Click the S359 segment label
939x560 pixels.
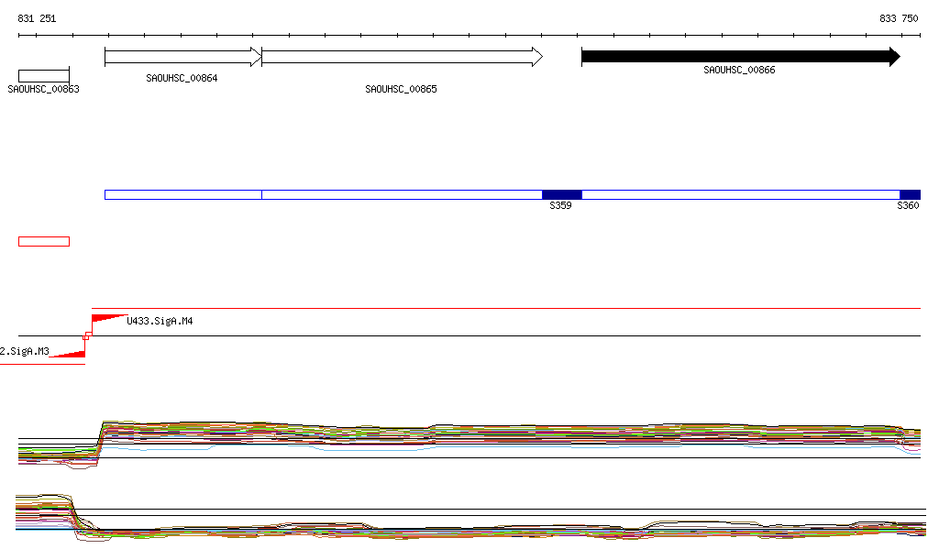560,207
